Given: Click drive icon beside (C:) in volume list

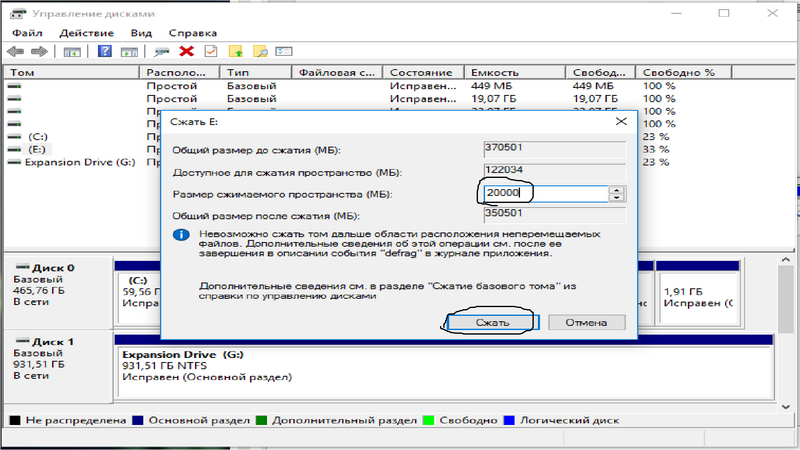Looking at the screenshot, I should point(15,137).
